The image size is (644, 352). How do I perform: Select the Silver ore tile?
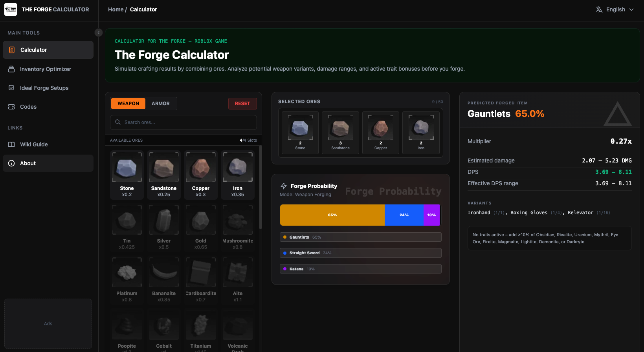point(164,228)
